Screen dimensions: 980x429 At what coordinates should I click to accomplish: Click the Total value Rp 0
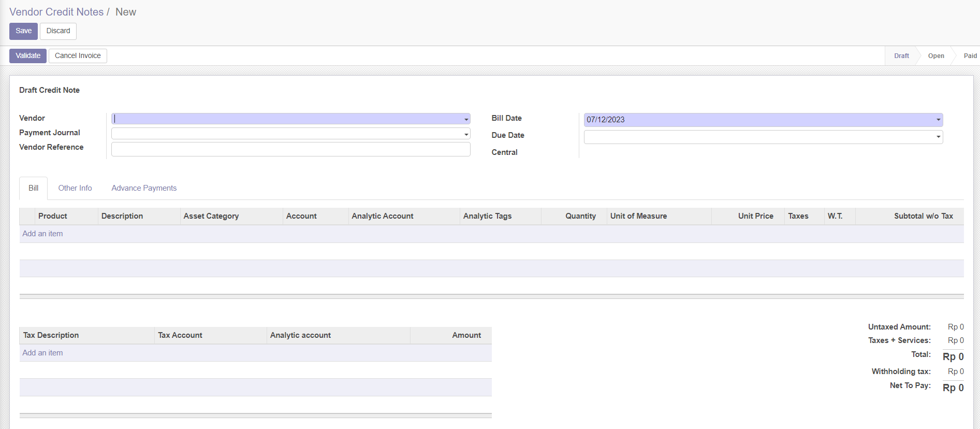(x=953, y=356)
